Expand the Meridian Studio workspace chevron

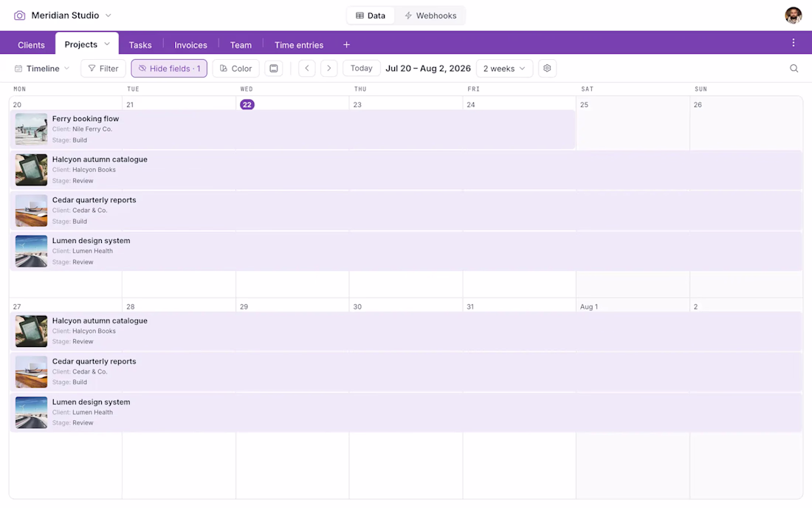109,16
